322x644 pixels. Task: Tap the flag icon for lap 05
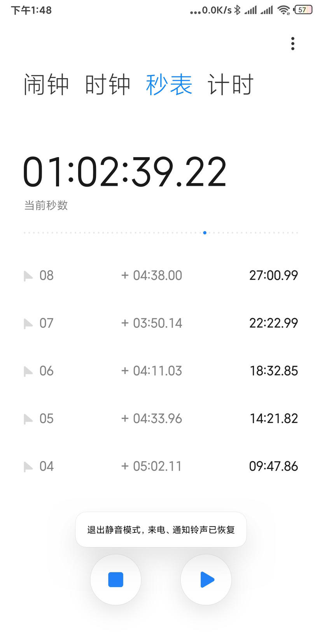[28, 419]
